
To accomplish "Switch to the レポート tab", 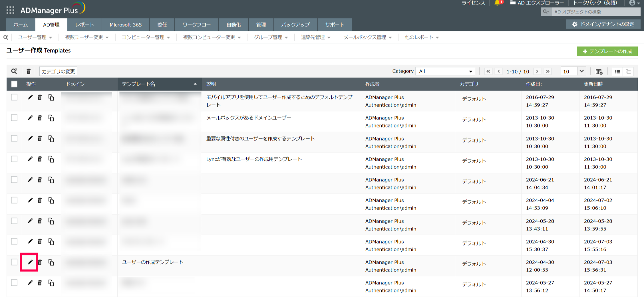I will click(84, 25).
